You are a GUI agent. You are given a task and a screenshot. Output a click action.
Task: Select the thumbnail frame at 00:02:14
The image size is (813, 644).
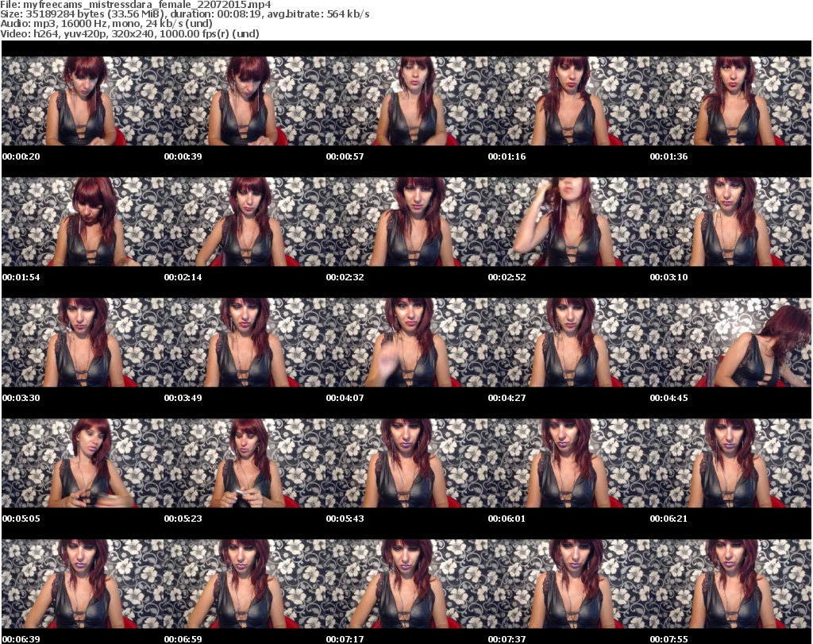245,222
